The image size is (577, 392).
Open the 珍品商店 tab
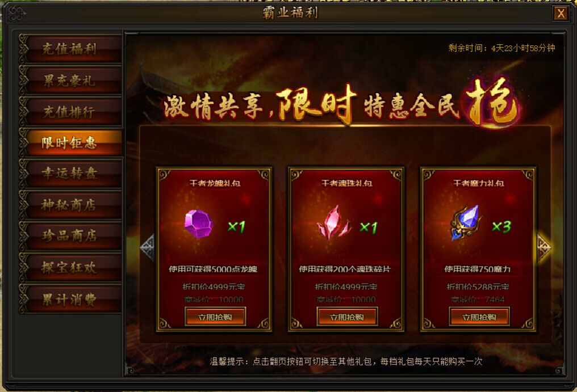click(x=70, y=236)
